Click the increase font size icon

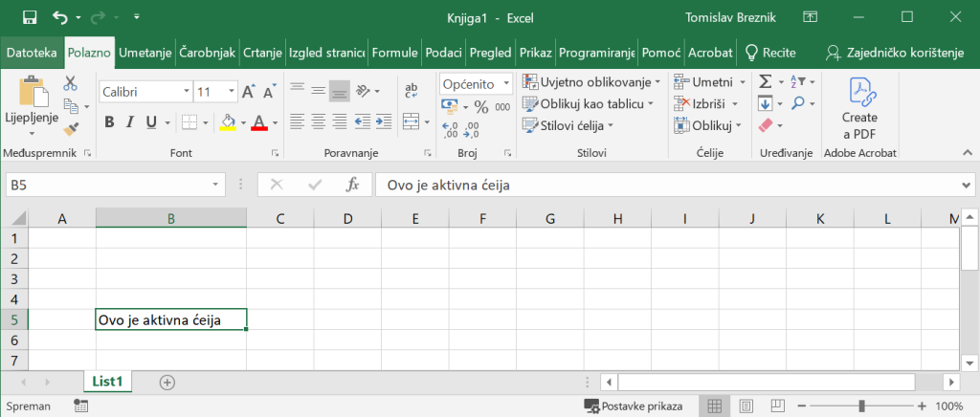249,92
